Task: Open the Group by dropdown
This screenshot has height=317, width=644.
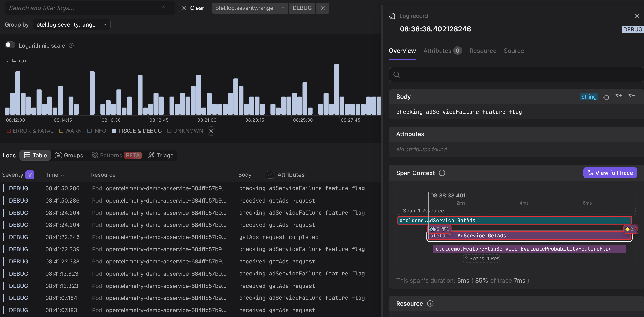Action: click(x=71, y=24)
